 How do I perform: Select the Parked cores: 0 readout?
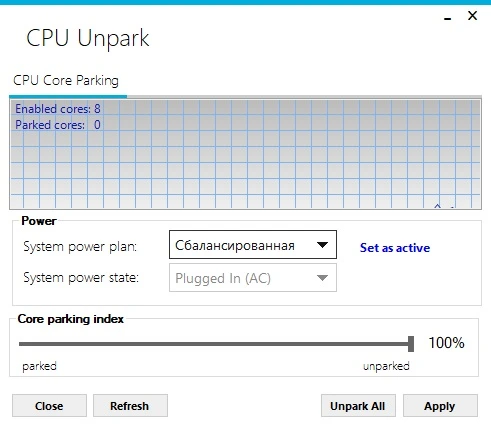58,125
